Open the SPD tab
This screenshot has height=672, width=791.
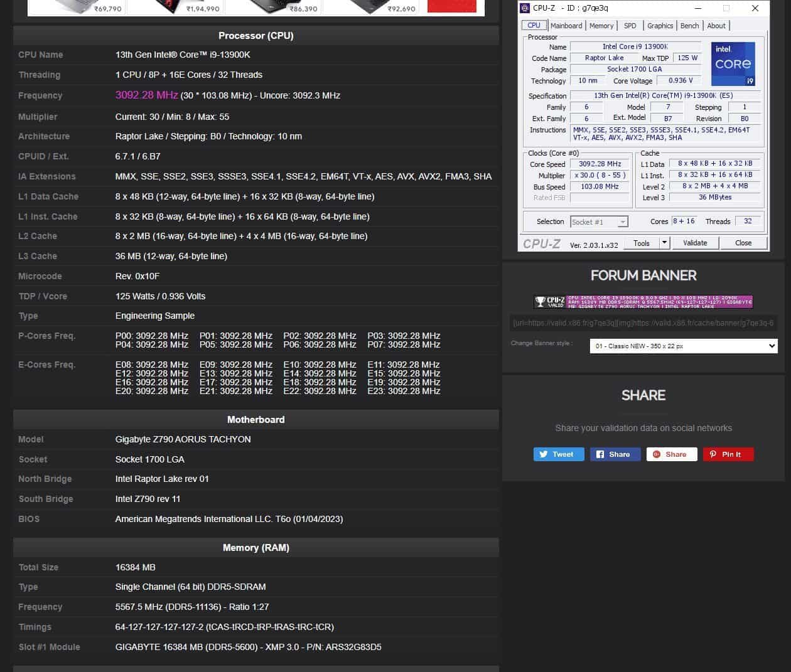pyautogui.click(x=630, y=26)
